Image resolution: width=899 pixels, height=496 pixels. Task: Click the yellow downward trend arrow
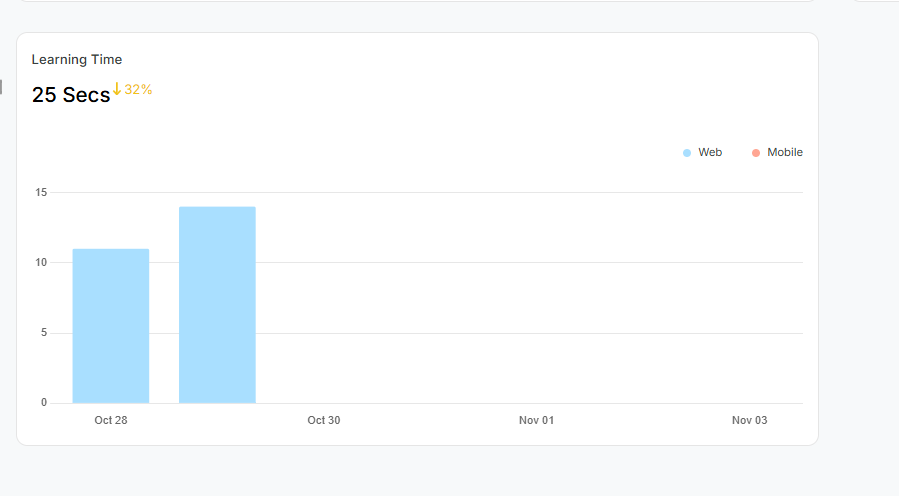point(116,89)
